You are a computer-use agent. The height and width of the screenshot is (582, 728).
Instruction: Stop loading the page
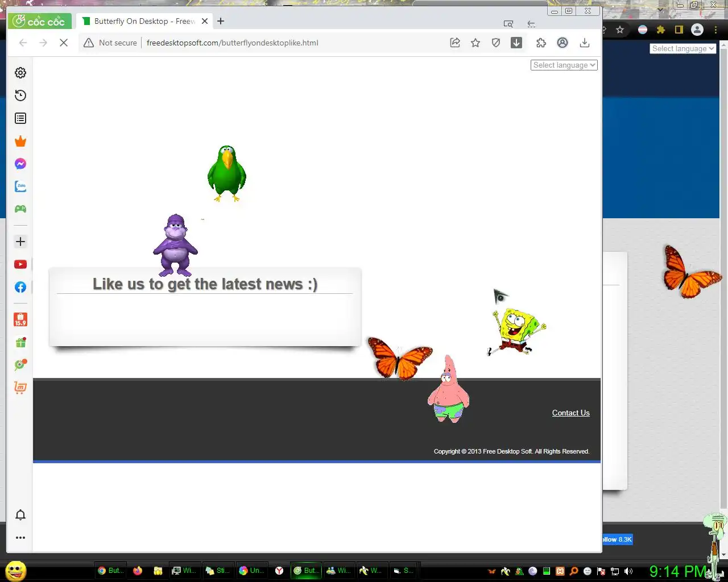pos(64,43)
